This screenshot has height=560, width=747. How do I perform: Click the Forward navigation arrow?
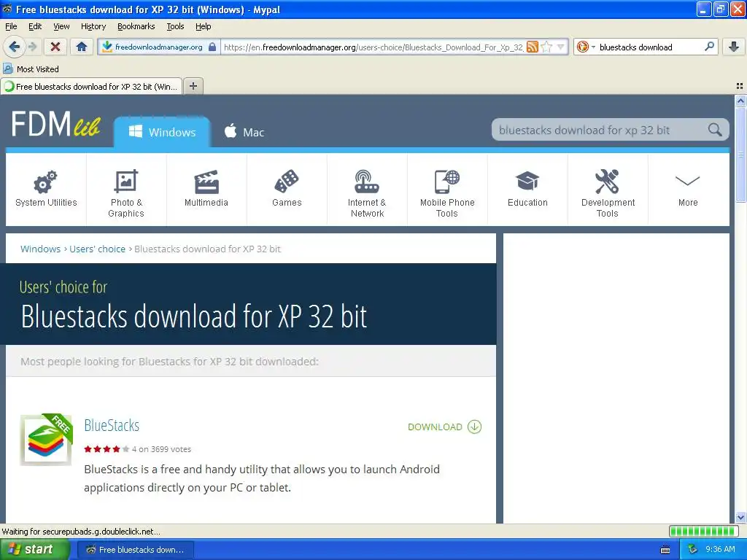pos(32,47)
